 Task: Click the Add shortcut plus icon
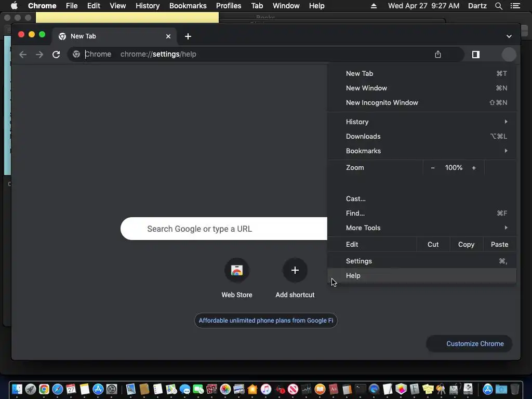[295, 270]
